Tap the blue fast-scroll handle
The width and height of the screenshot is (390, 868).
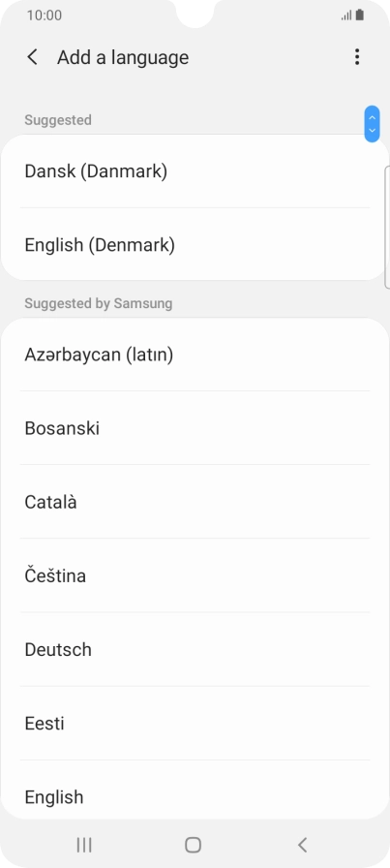click(x=373, y=124)
